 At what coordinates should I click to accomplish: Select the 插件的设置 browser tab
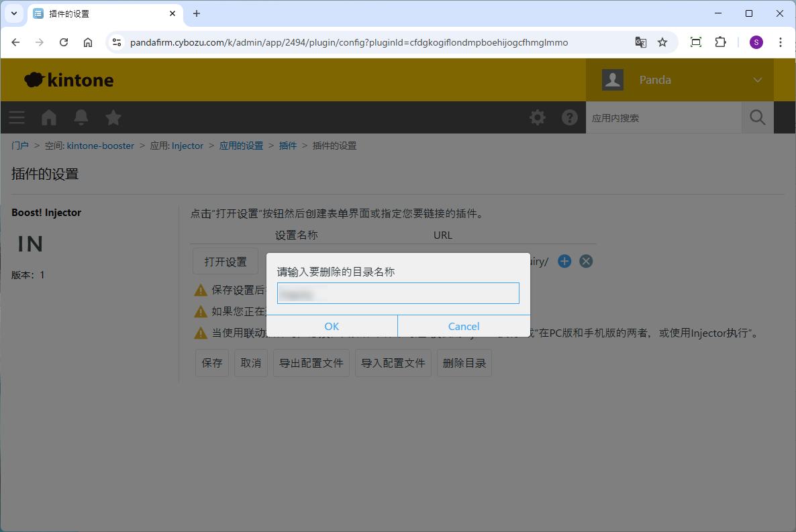click(x=101, y=13)
